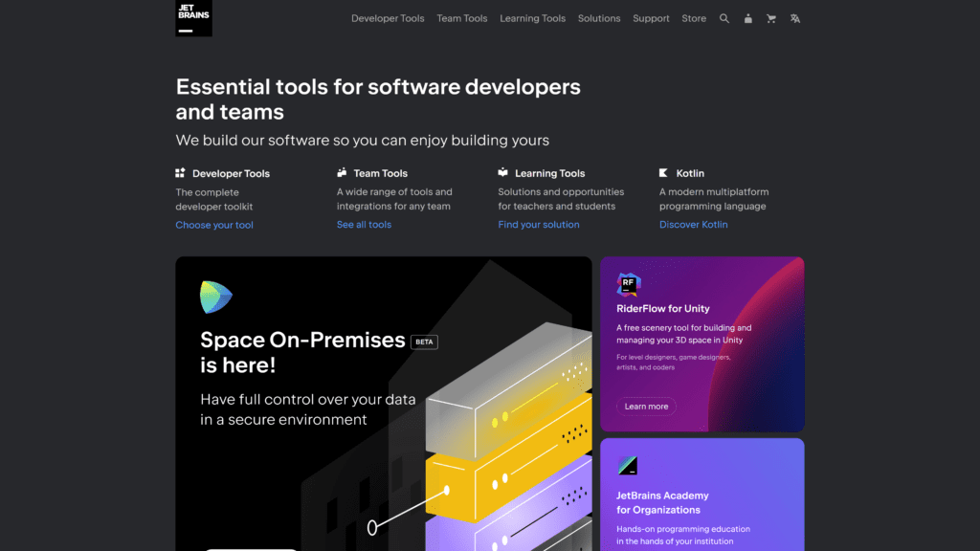
Task: Click 'We build our software' subtitle
Action: pos(363,140)
